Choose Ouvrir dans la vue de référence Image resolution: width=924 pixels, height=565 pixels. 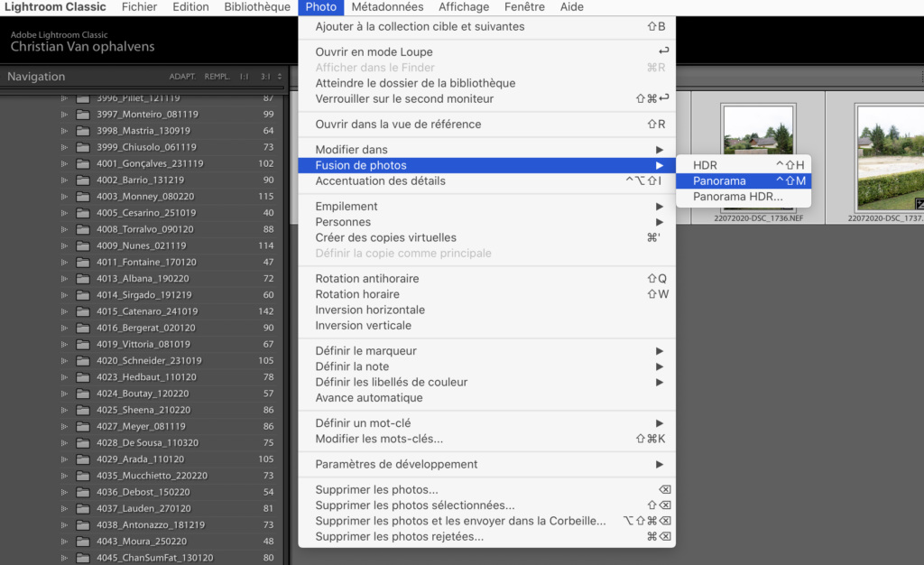tap(486, 125)
